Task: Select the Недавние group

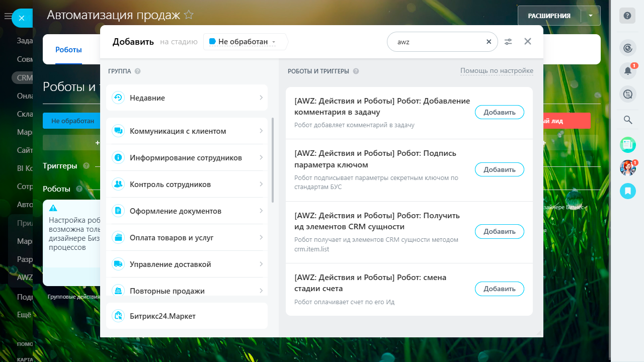Action: [187, 98]
